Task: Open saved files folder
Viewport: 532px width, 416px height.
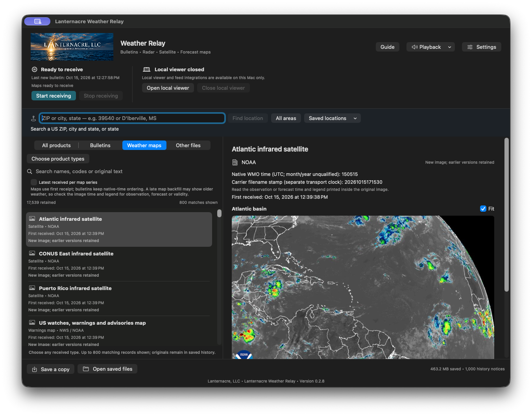Action: 107,369
